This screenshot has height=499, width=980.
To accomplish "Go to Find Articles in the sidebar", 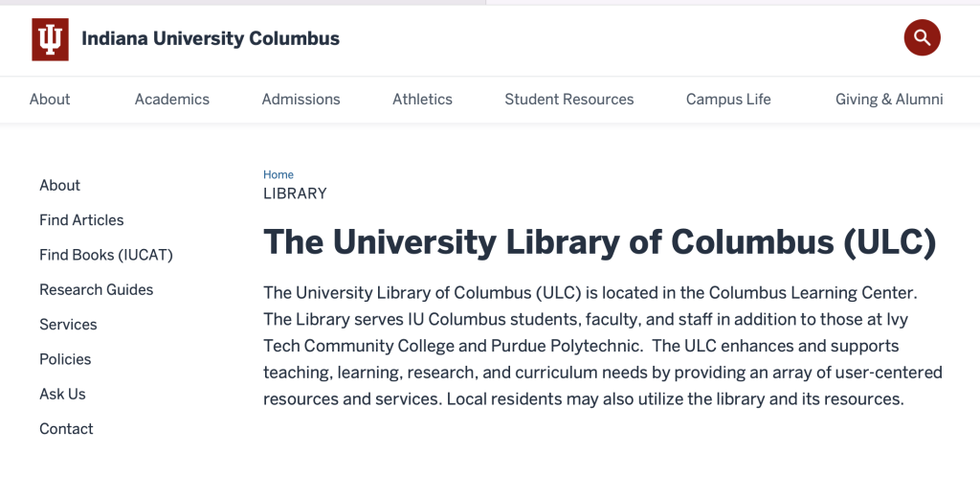I will (x=81, y=220).
